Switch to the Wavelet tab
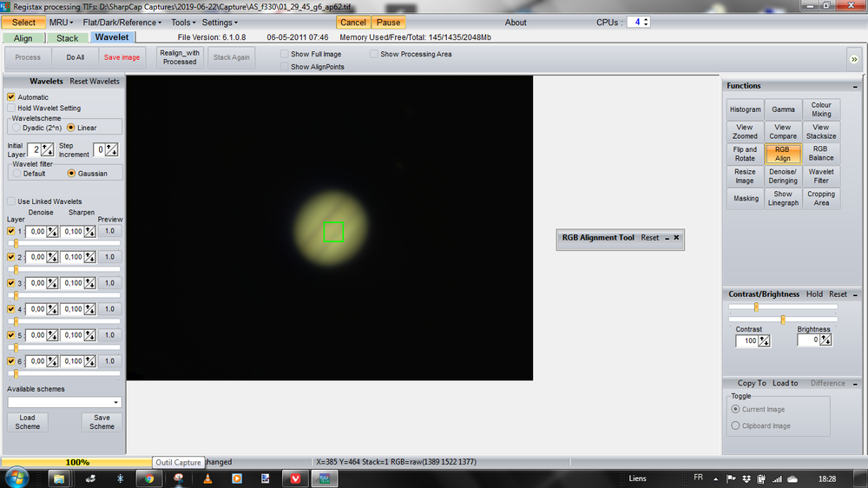This screenshot has height=488, width=868. click(112, 37)
